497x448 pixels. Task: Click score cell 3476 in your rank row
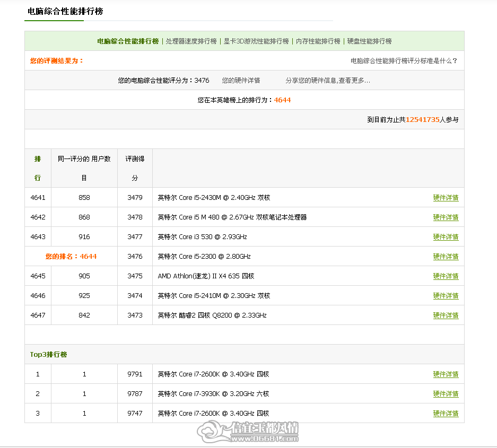click(x=135, y=257)
